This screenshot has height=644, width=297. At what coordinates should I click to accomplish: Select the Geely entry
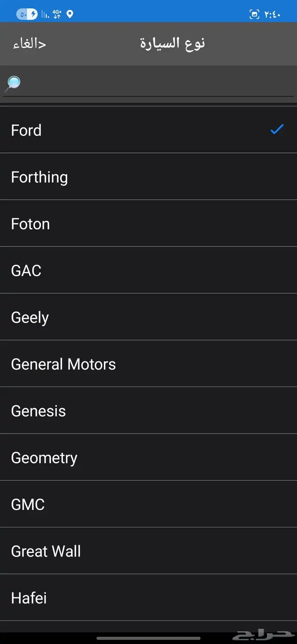click(148, 317)
